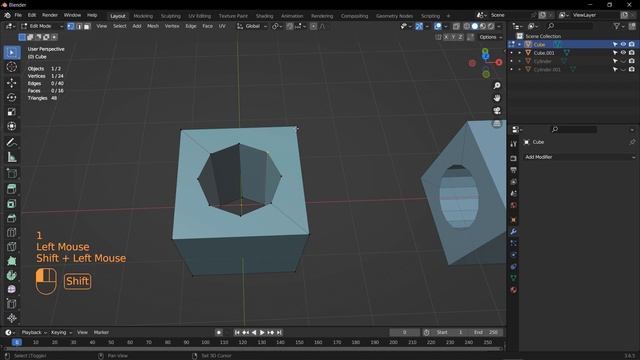Click the End frame field

486,333
